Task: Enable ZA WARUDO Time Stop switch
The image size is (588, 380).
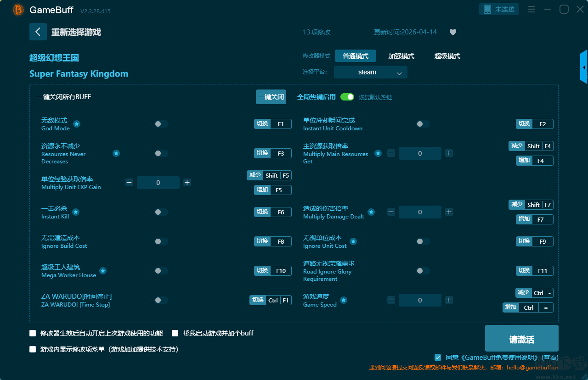Action: [161, 300]
